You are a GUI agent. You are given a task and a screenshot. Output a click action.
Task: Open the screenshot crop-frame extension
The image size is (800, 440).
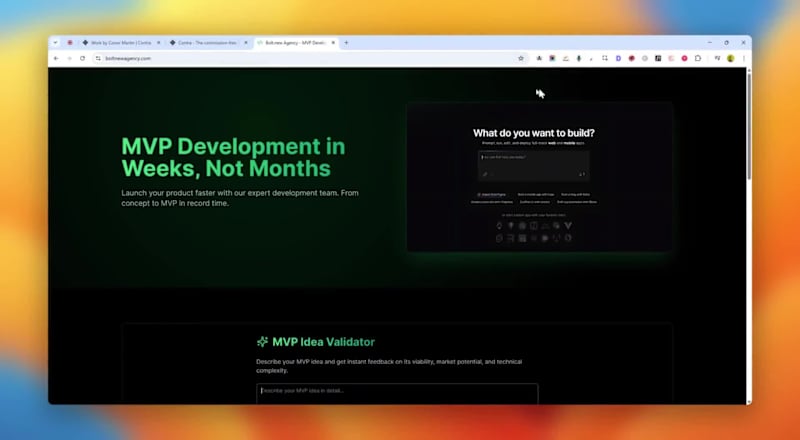pyautogui.click(x=605, y=58)
